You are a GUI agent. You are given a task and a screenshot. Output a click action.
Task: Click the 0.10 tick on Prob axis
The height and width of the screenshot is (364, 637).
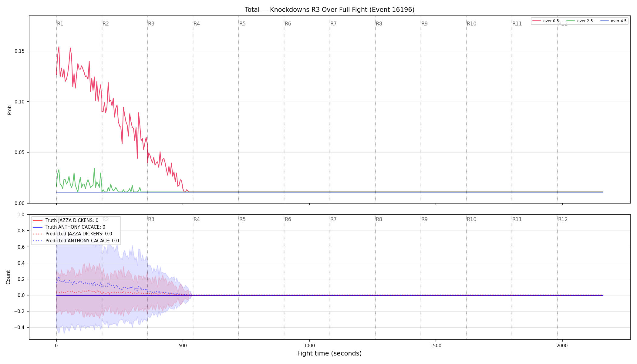[x=20, y=102]
